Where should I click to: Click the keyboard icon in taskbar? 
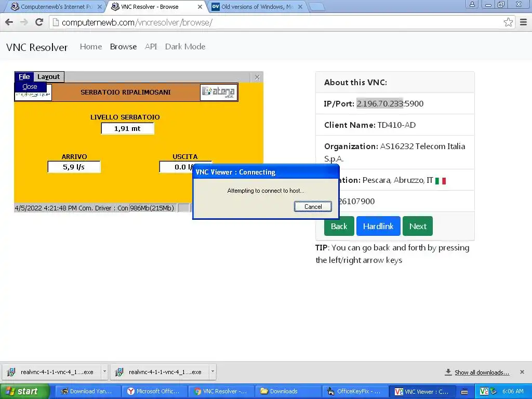point(464,392)
